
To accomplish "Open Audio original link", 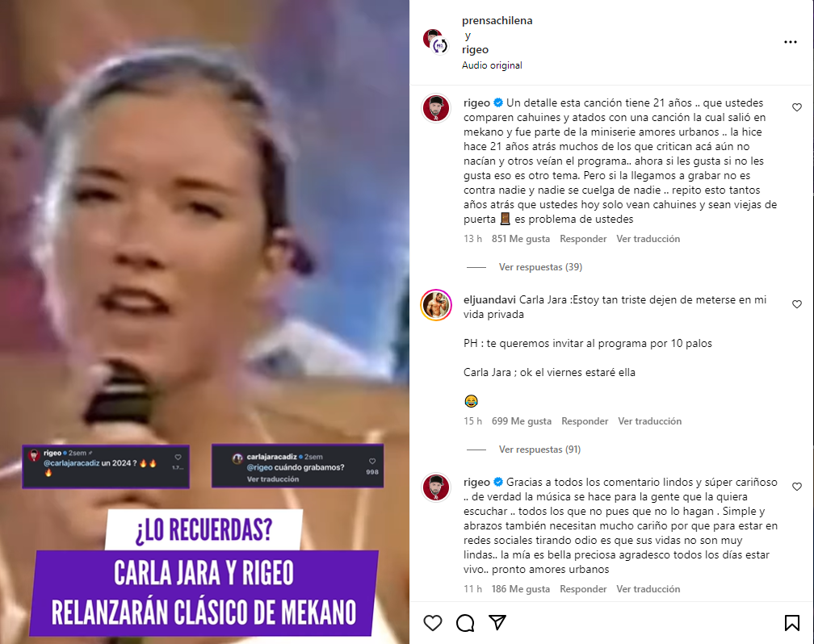I will pos(492,65).
